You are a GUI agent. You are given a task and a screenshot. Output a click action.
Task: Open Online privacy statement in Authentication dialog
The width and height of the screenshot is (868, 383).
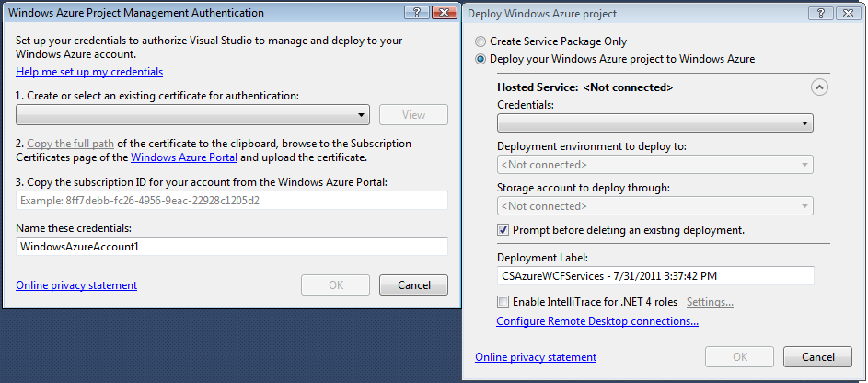coord(76,285)
